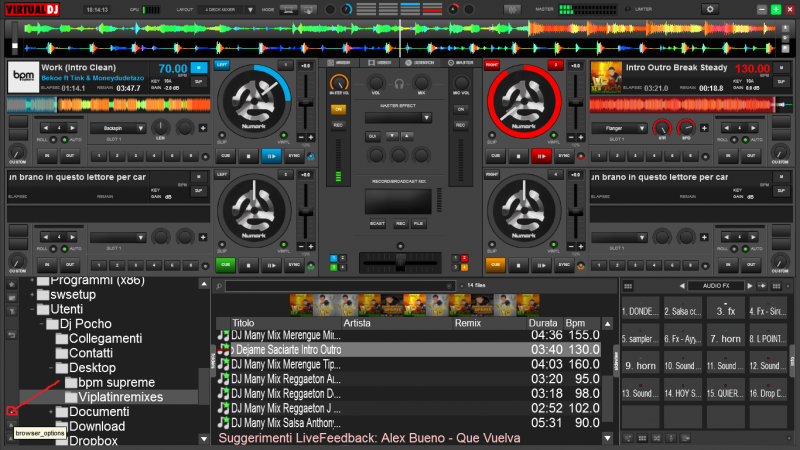
Task: Click the deck 1 effect plus button
Action: coord(203,128)
